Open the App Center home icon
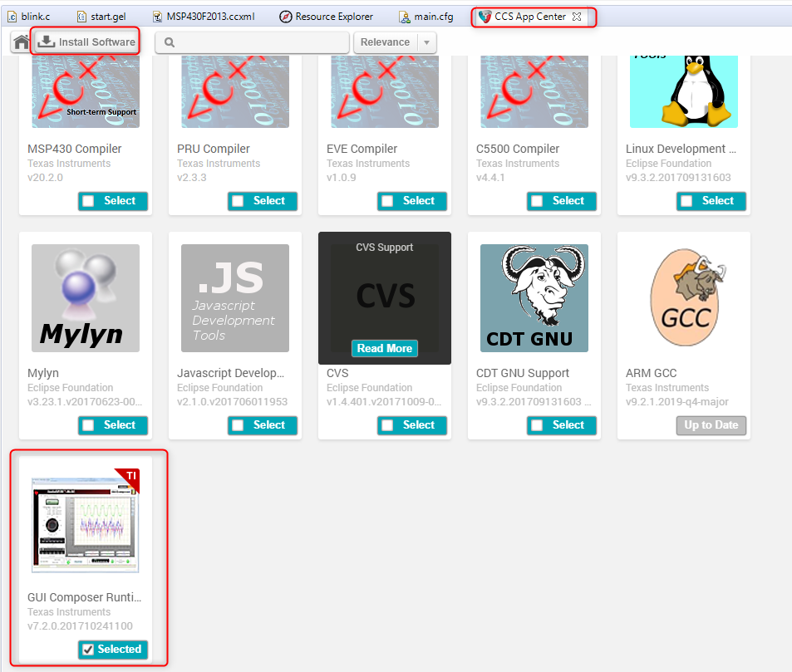The image size is (792, 672). [x=22, y=42]
